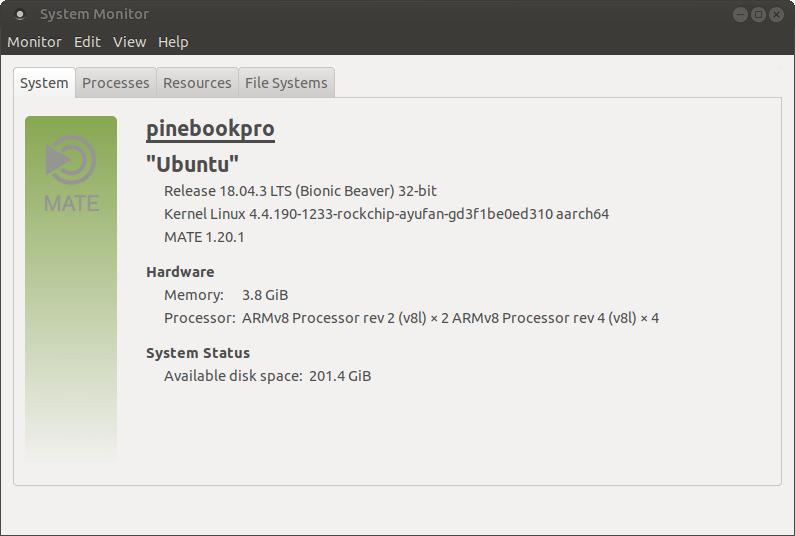Screen dimensions: 795x536
Task: Close the System Monitor window
Action: pyautogui.click(x=777, y=14)
